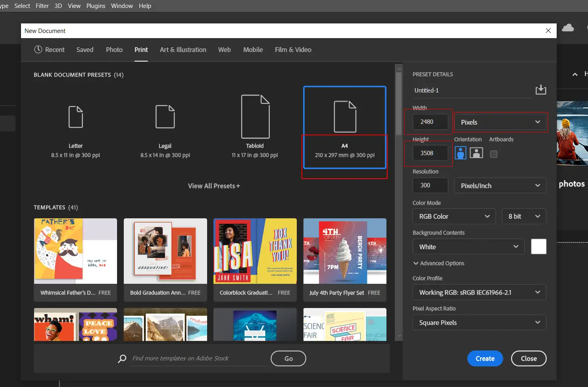Click the Height input field
This screenshot has width=588, height=387.
tap(430, 153)
